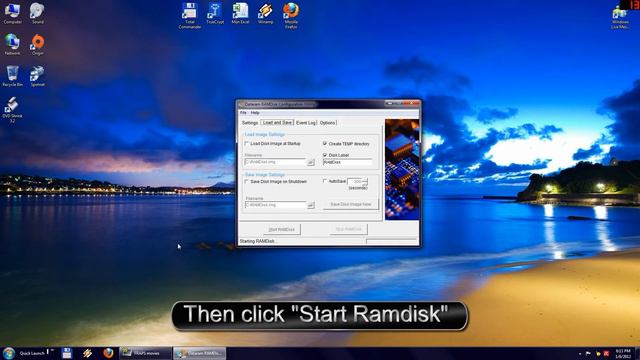This screenshot has width=640, height=360.
Task: Click the Windows Start orb
Action: [9, 353]
